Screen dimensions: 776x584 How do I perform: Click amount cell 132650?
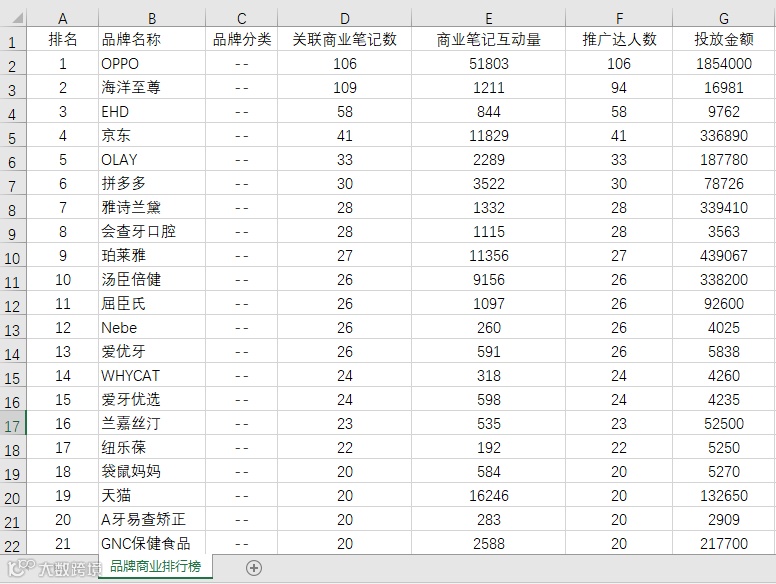coord(724,495)
